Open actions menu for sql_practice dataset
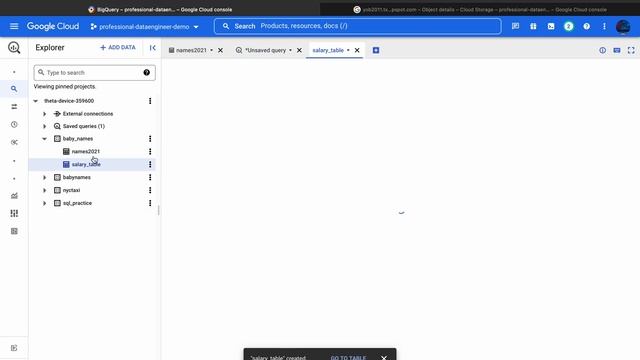Viewport: 640px width, 360px height. pyautogui.click(x=150, y=203)
